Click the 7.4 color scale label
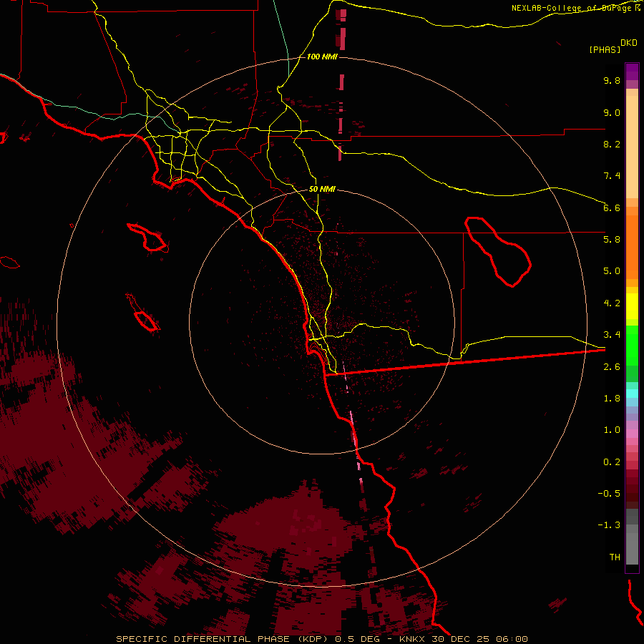644x644 pixels. click(612, 176)
